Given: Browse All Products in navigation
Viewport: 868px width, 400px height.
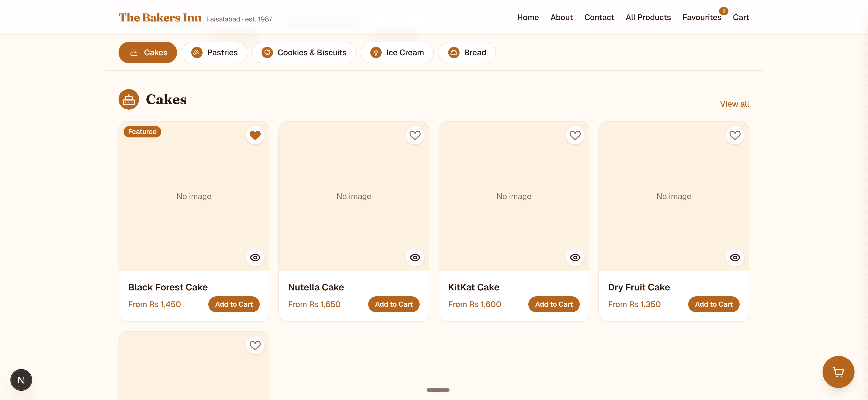Looking at the screenshot, I should tap(648, 18).
